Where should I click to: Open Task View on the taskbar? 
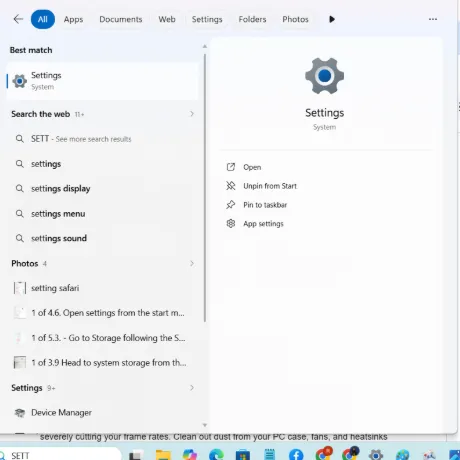click(136, 455)
